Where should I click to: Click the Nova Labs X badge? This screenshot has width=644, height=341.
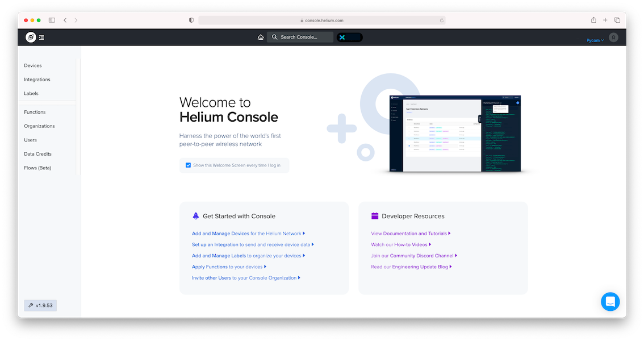coord(349,38)
